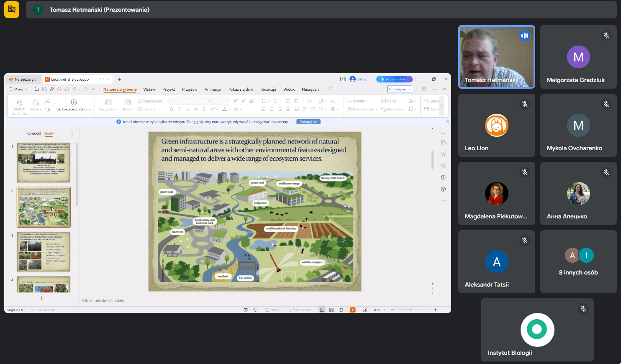Switch to slide sorter view in status bar

click(331, 310)
